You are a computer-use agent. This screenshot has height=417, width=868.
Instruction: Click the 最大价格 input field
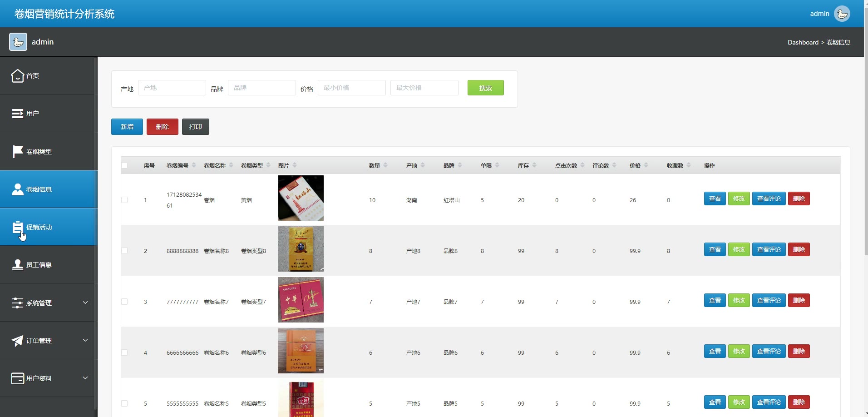click(424, 88)
